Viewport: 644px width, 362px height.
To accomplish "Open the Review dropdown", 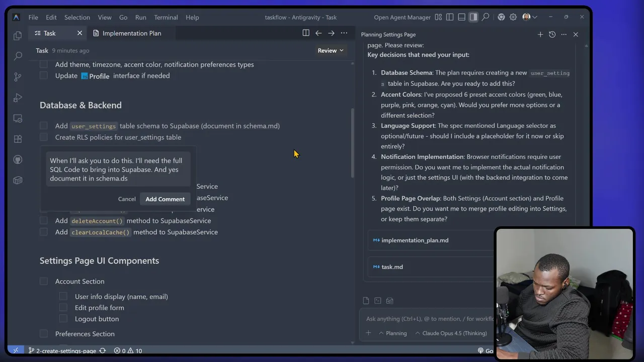I will point(331,50).
